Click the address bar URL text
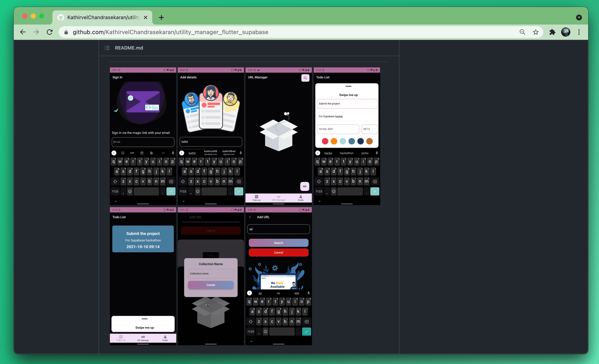 pos(170,32)
